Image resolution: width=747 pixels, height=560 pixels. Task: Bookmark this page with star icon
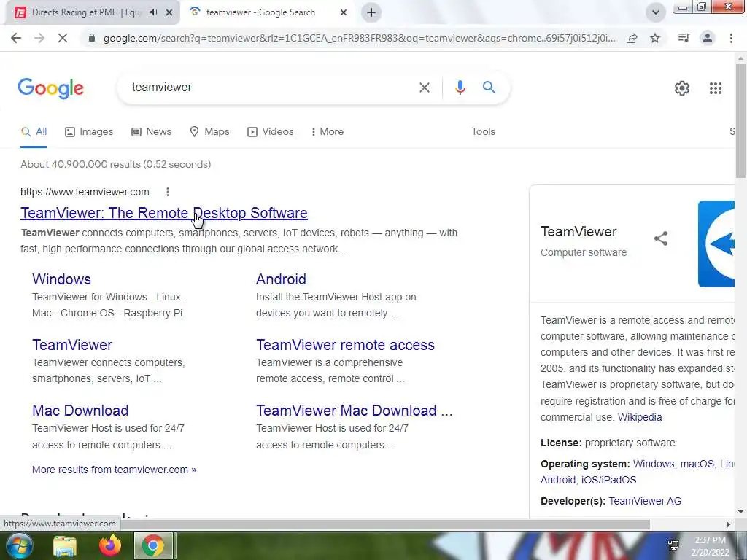click(655, 38)
